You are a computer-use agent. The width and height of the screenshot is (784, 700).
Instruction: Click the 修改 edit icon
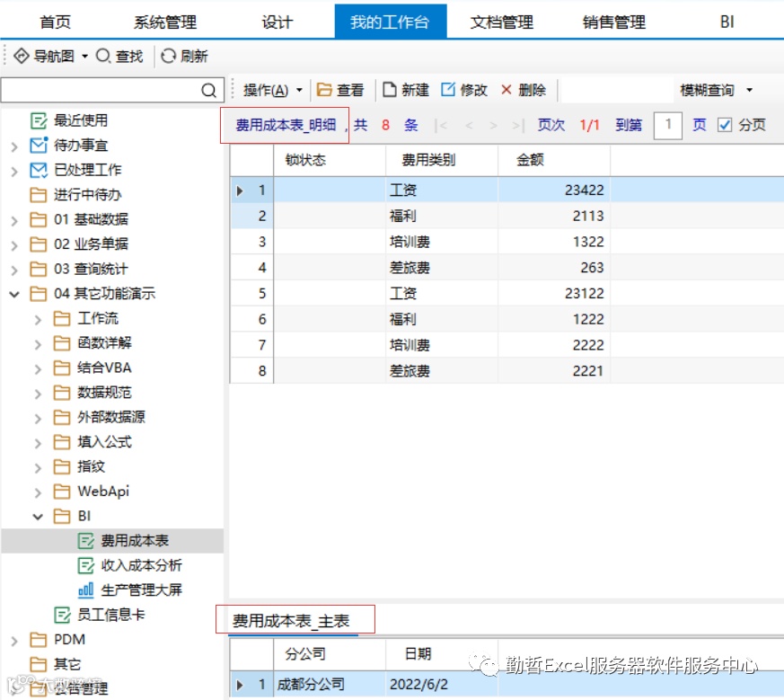(x=448, y=90)
